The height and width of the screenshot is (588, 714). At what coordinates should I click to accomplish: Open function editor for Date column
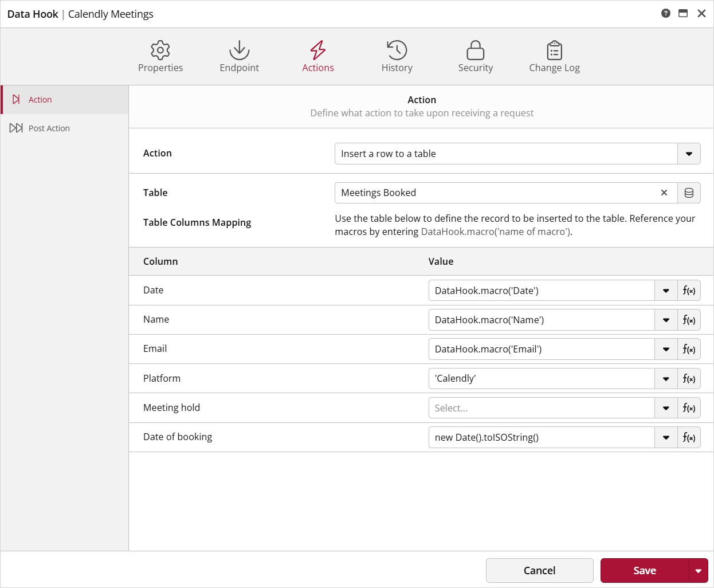pyautogui.click(x=689, y=291)
